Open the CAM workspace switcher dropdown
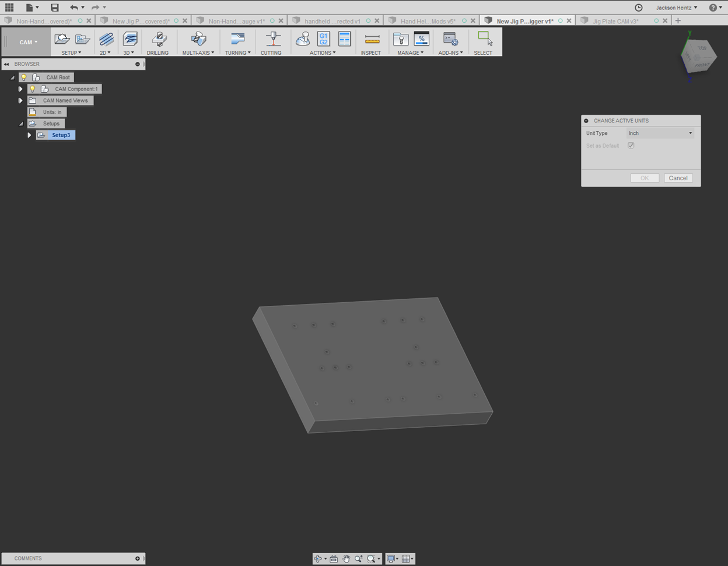This screenshot has width=728, height=566. tap(28, 42)
